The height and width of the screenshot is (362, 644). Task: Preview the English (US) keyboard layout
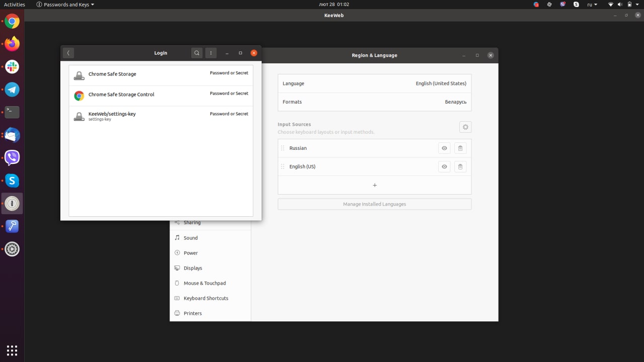click(444, 166)
